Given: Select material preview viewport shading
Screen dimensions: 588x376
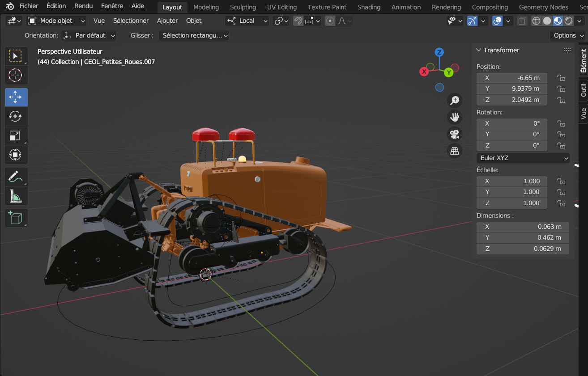Looking at the screenshot, I should click(558, 21).
